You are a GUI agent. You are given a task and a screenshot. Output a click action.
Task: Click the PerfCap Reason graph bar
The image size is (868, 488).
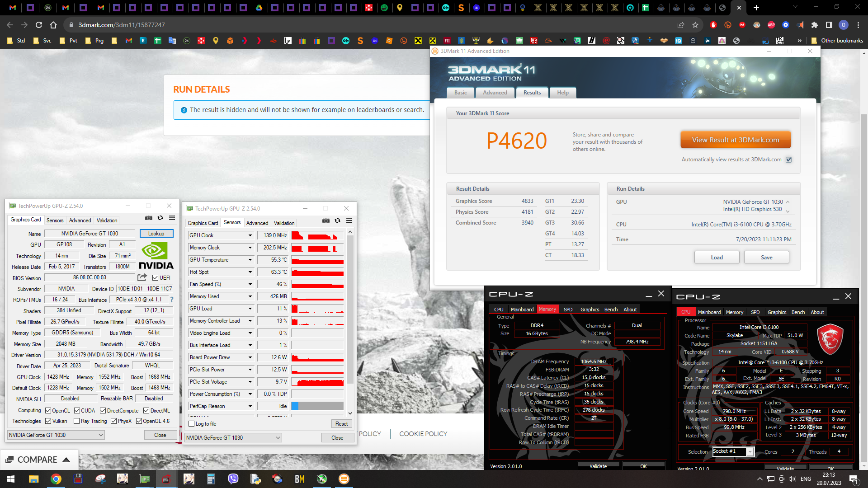click(x=317, y=406)
